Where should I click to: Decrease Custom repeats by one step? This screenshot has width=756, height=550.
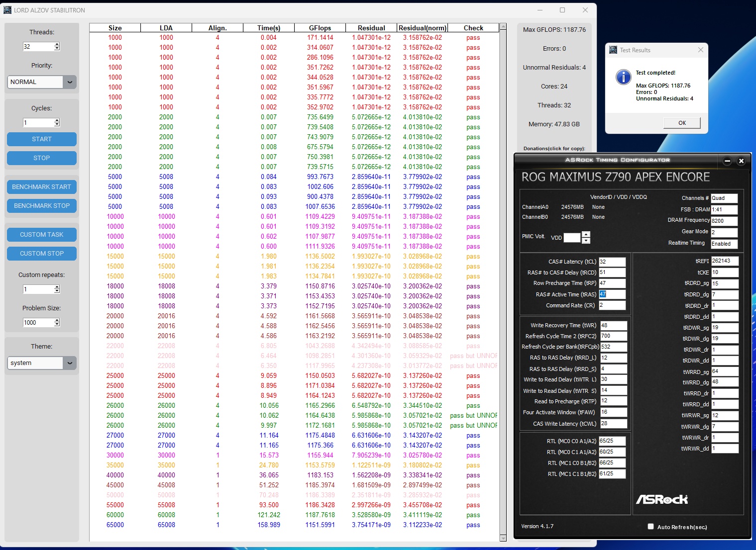[x=57, y=291]
